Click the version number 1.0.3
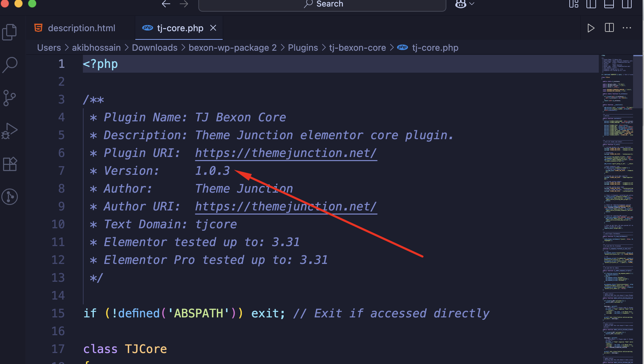Screen dimensions: 644x364 coord(212,171)
